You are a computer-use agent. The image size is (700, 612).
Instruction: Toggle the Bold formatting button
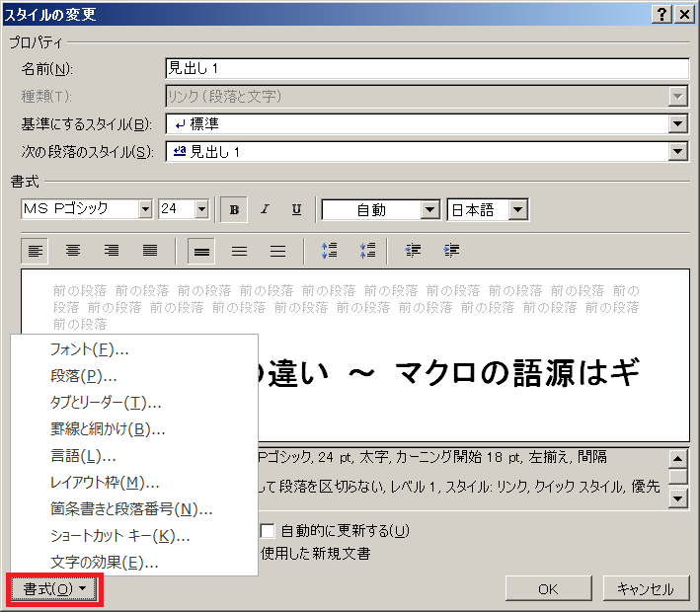click(x=234, y=209)
